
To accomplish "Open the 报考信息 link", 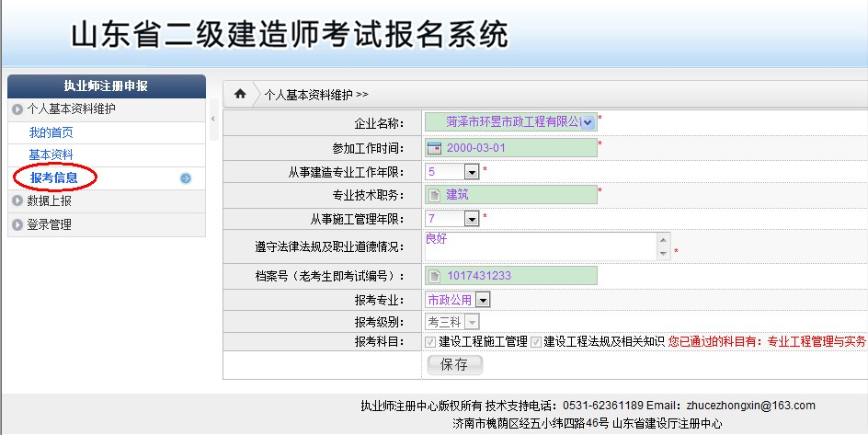I will 53,177.
